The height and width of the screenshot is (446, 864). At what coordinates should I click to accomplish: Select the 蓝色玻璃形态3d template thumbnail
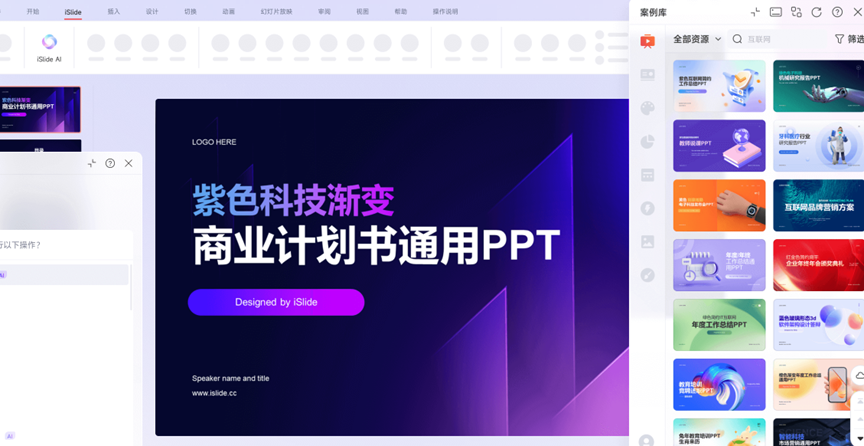click(x=819, y=325)
